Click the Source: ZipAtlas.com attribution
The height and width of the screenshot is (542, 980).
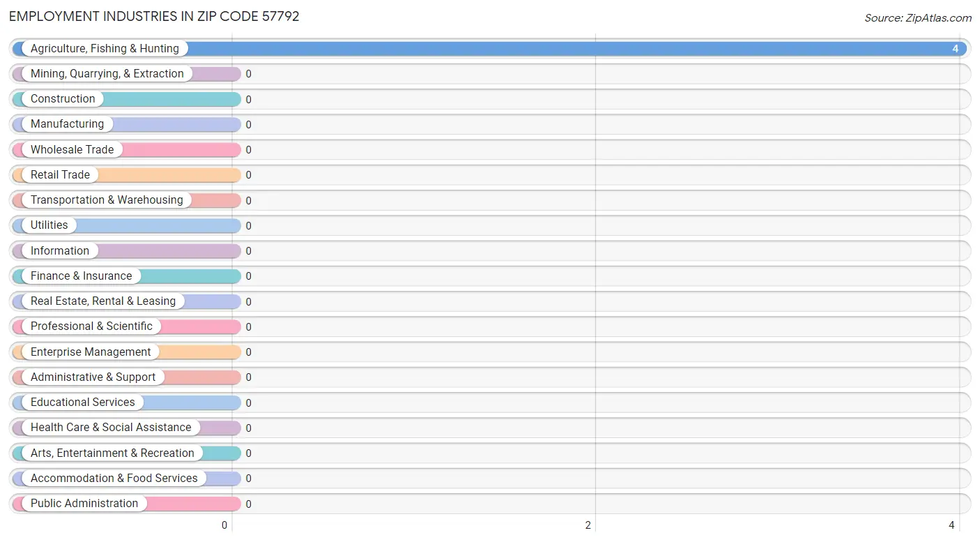click(918, 18)
